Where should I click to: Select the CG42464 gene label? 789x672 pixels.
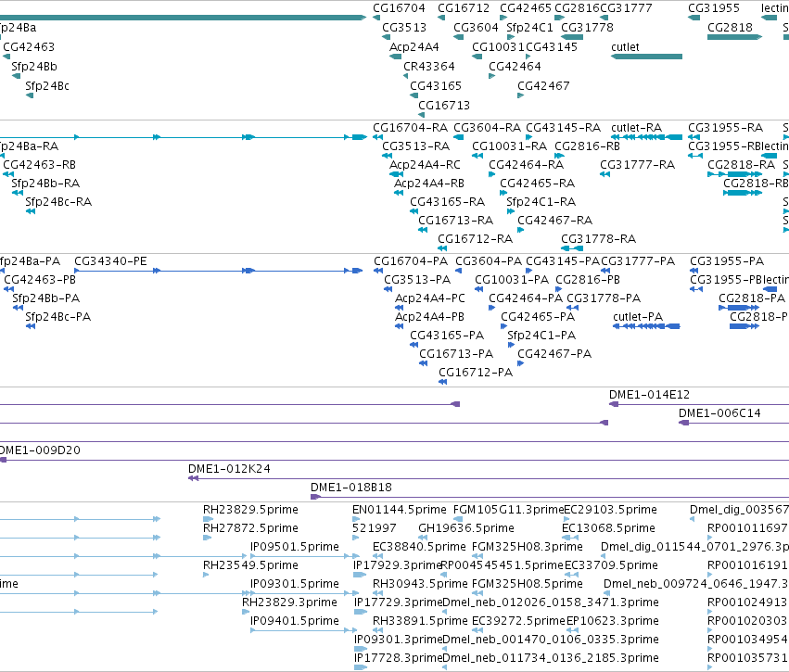(x=515, y=67)
